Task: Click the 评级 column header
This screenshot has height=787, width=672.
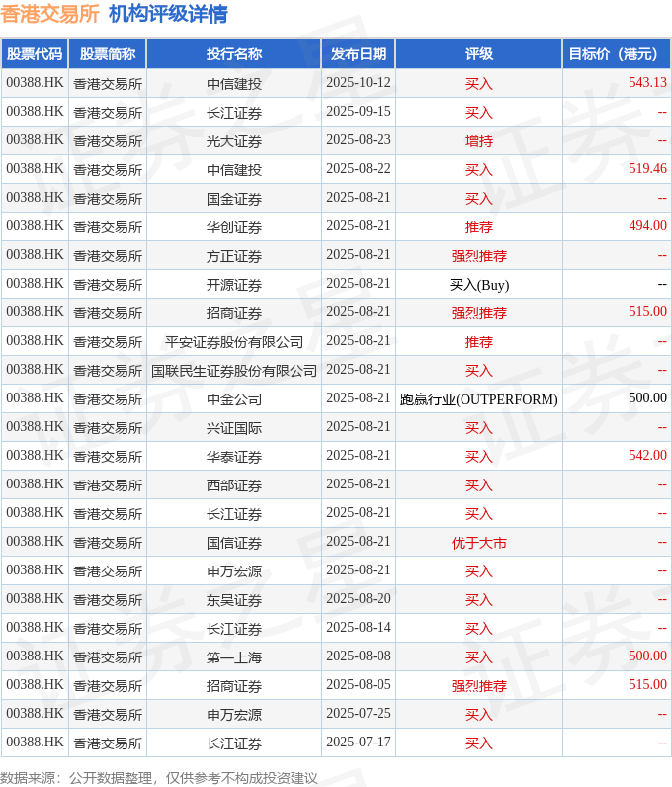Action: [x=479, y=54]
